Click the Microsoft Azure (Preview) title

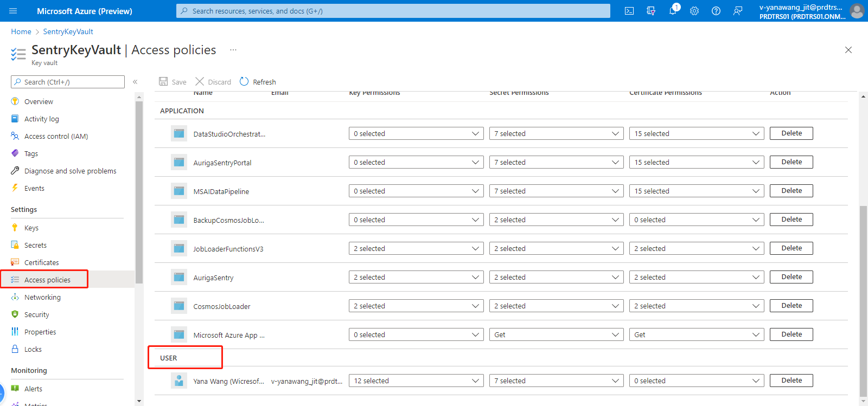(x=85, y=11)
